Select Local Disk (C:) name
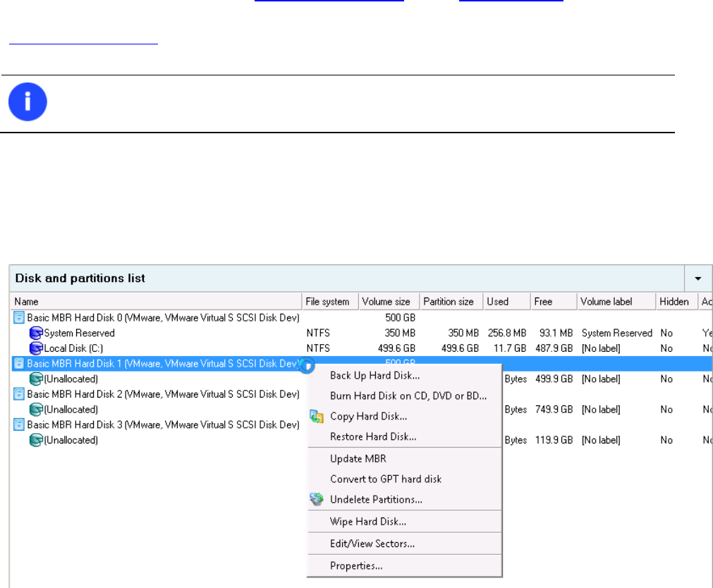The image size is (713, 588). point(73,348)
